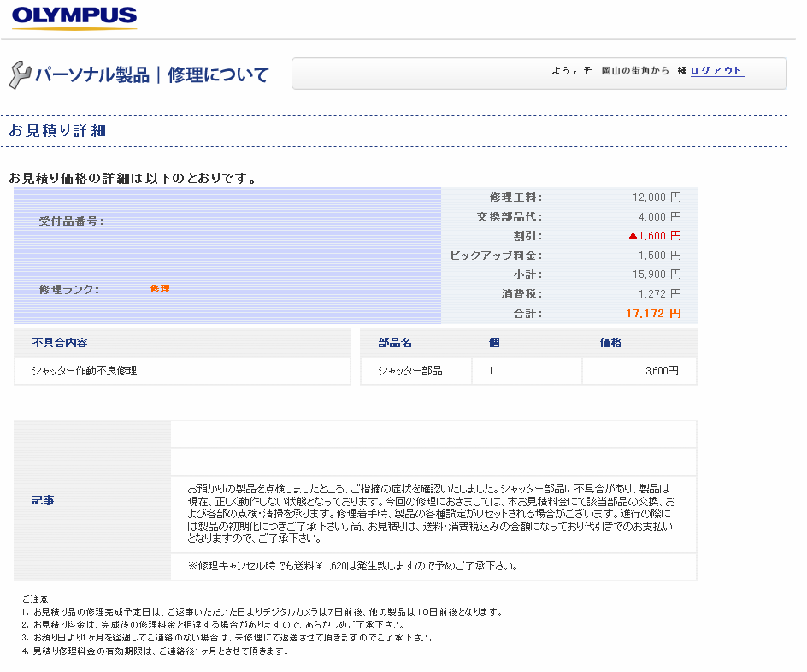Click the シャッター部品 part name cell
The width and height of the screenshot is (807, 672).
click(410, 371)
